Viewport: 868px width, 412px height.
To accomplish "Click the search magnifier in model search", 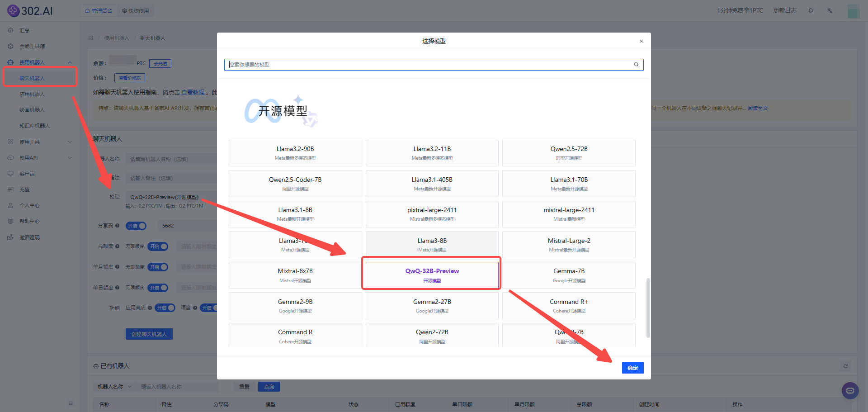I will point(636,65).
